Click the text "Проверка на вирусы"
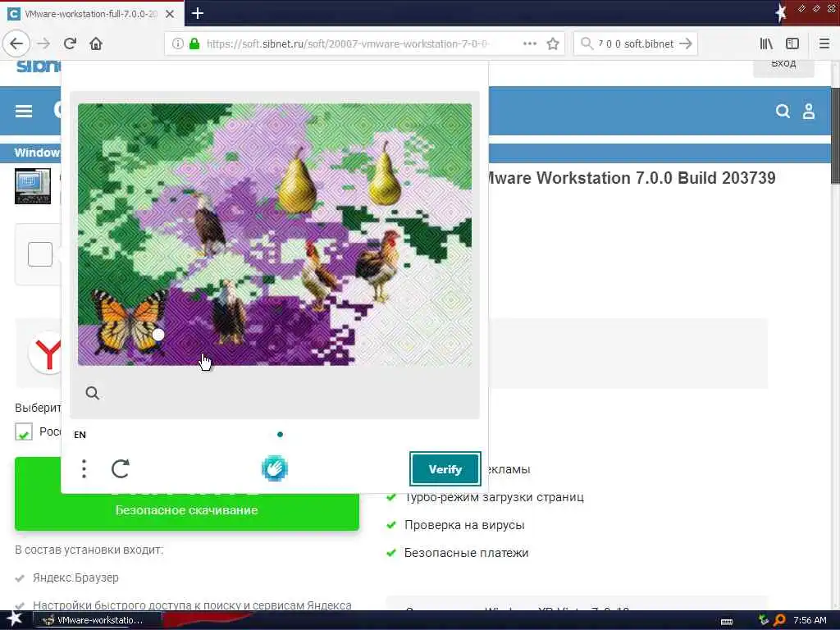The image size is (840, 630). [x=464, y=525]
